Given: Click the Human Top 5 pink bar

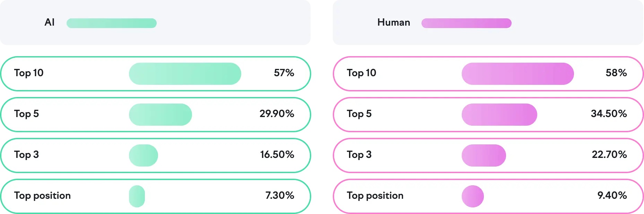Looking at the screenshot, I should pyautogui.click(x=499, y=115).
